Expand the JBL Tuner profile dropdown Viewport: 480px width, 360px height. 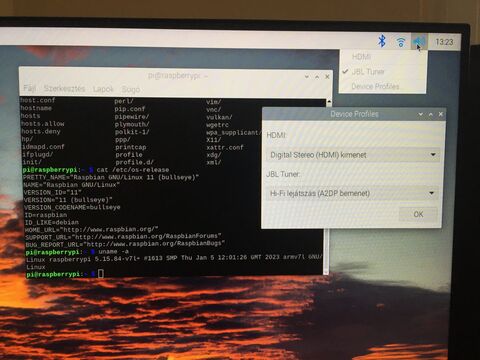click(x=352, y=193)
